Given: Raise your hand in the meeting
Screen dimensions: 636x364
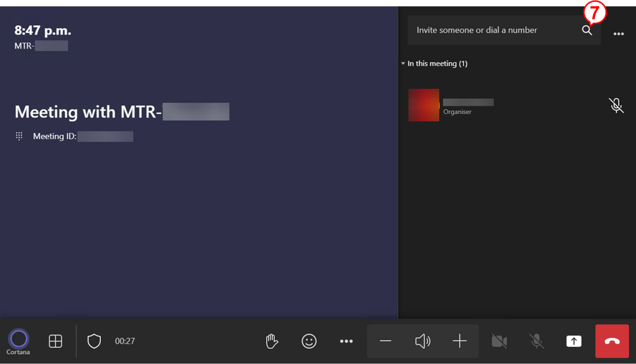Looking at the screenshot, I should (272, 341).
